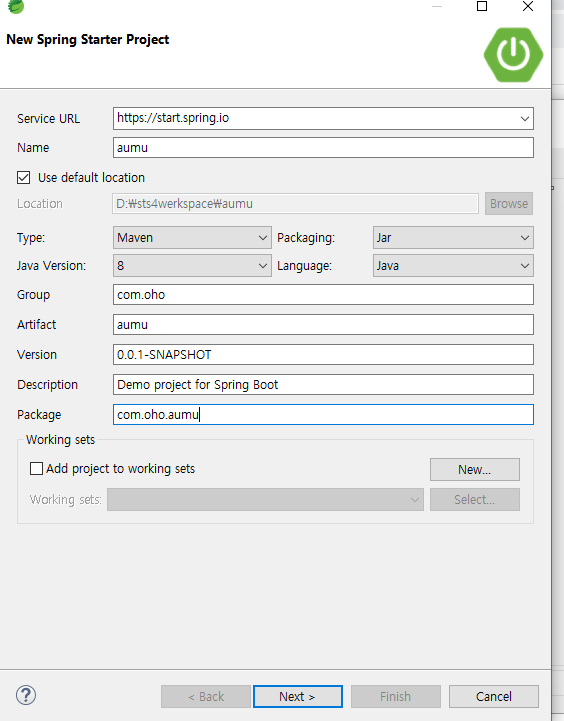This screenshot has width=564, height=721.
Task: Click the Java Version: label
Action: tap(51, 266)
